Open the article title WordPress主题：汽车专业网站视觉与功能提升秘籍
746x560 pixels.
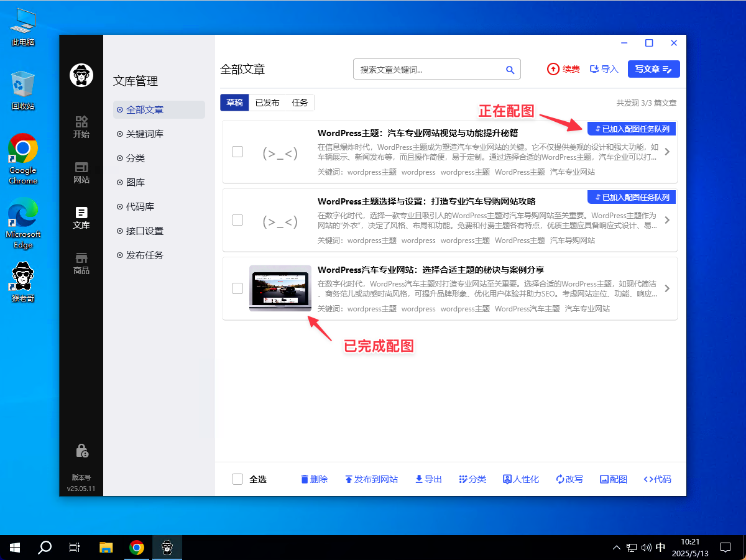coord(418,133)
